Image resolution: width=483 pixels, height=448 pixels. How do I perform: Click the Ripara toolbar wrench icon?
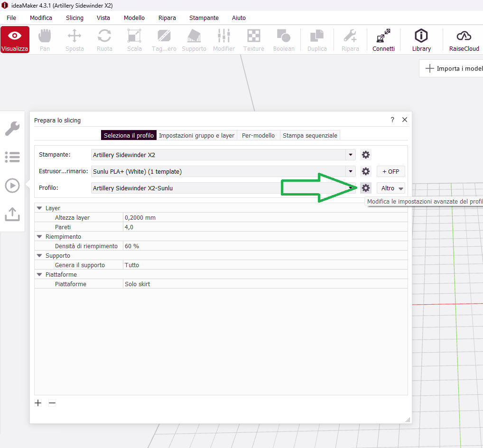point(350,40)
